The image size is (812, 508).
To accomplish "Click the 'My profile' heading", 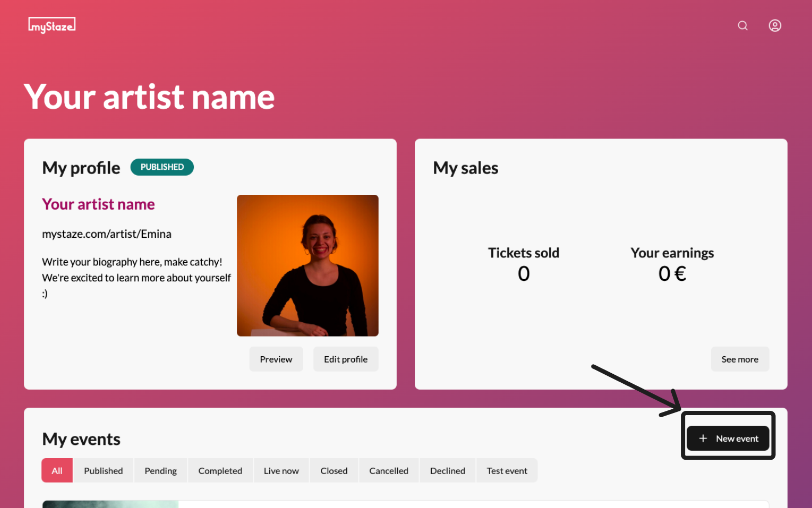I will tap(81, 168).
